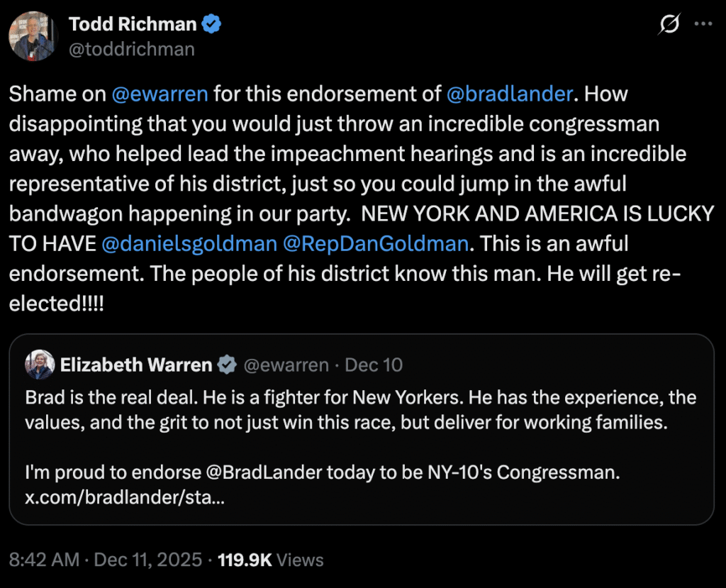Click the Grok explain-post icon
The height and width of the screenshot is (588, 726).
pos(669,25)
